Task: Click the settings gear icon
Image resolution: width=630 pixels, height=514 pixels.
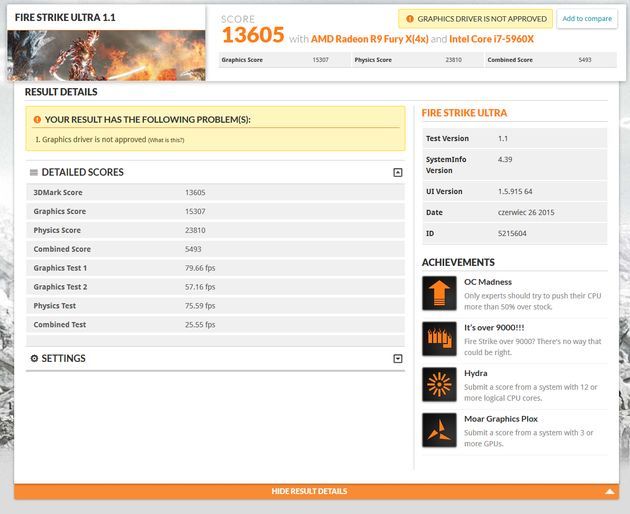Action: click(x=34, y=358)
